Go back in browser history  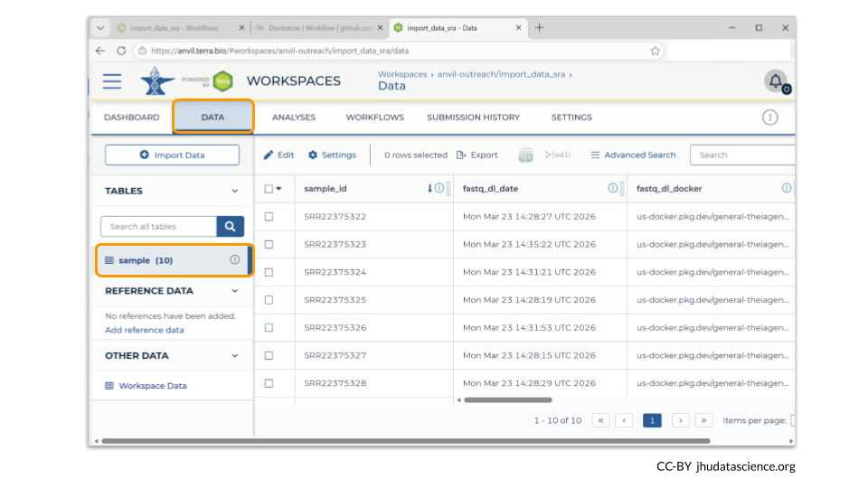(100, 51)
